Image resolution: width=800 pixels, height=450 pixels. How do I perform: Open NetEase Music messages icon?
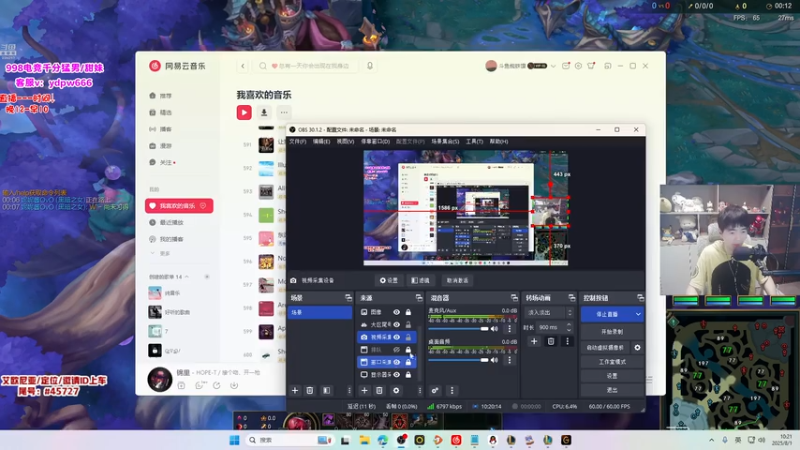pyautogui.click(x=566, y=66)
